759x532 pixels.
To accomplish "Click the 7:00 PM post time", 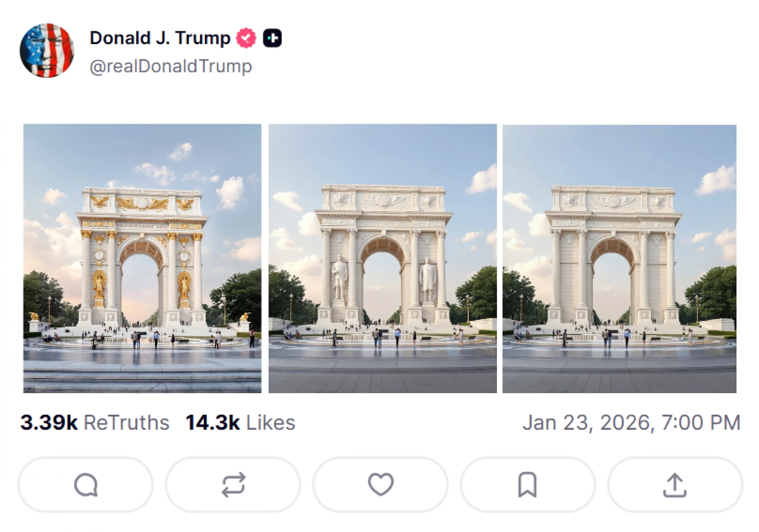I will [x=700, y=423].
